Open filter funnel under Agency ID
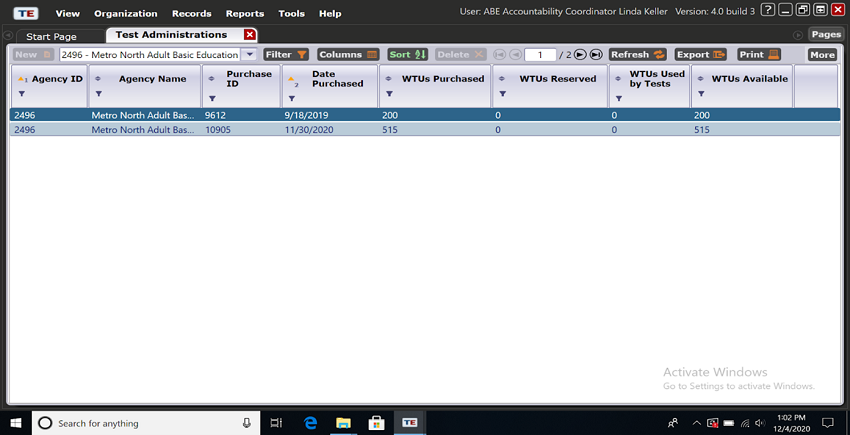The width and height of the screenshot is (850, 435). 22,94
